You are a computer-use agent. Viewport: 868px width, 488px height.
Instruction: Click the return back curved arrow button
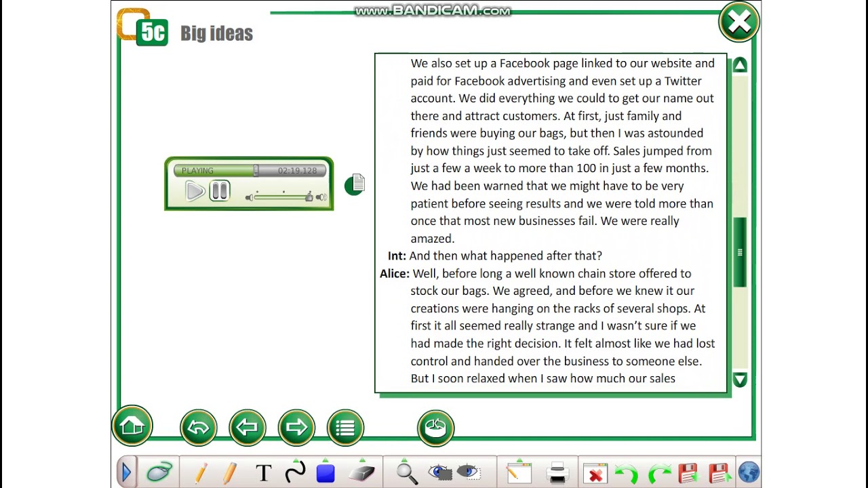198,428
